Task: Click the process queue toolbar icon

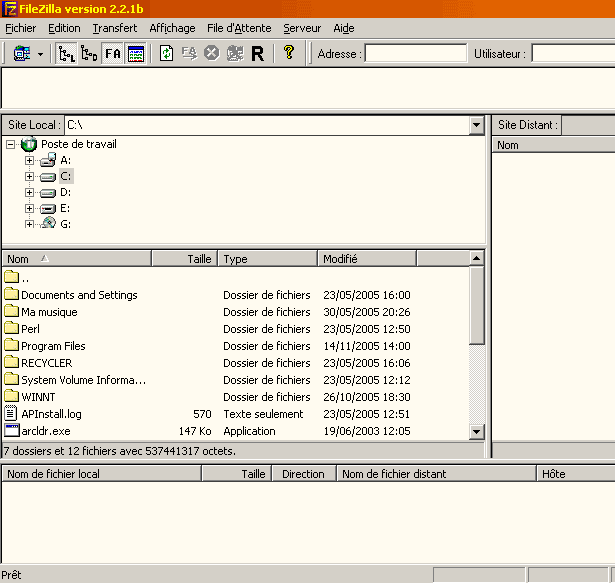Action: (189, 53)
